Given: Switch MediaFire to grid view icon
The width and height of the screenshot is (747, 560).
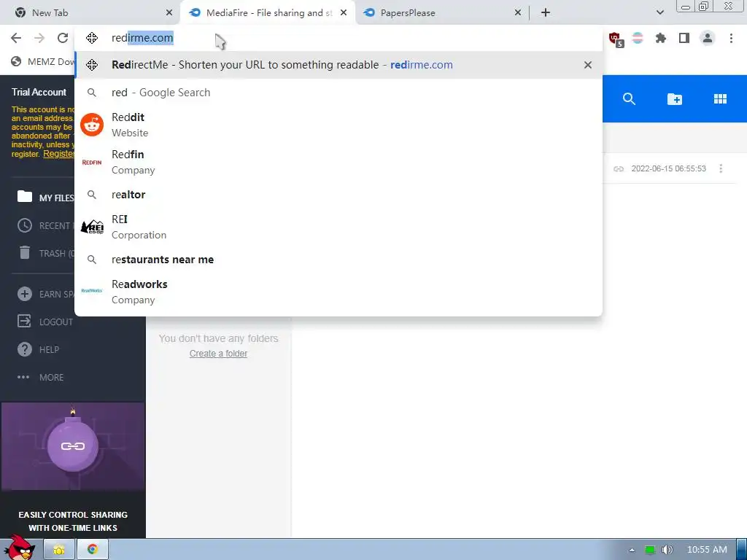Looking at the screenshot, I should 720,99.
